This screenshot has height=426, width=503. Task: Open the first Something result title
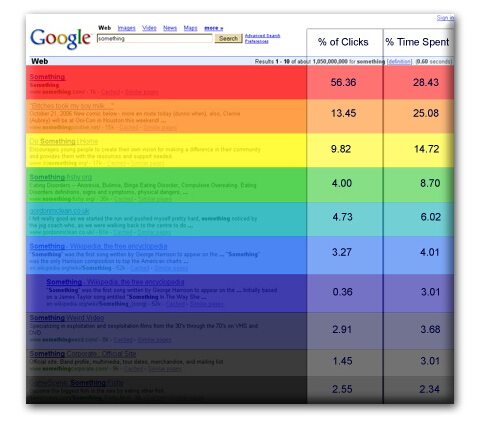(x=47, y=77)
